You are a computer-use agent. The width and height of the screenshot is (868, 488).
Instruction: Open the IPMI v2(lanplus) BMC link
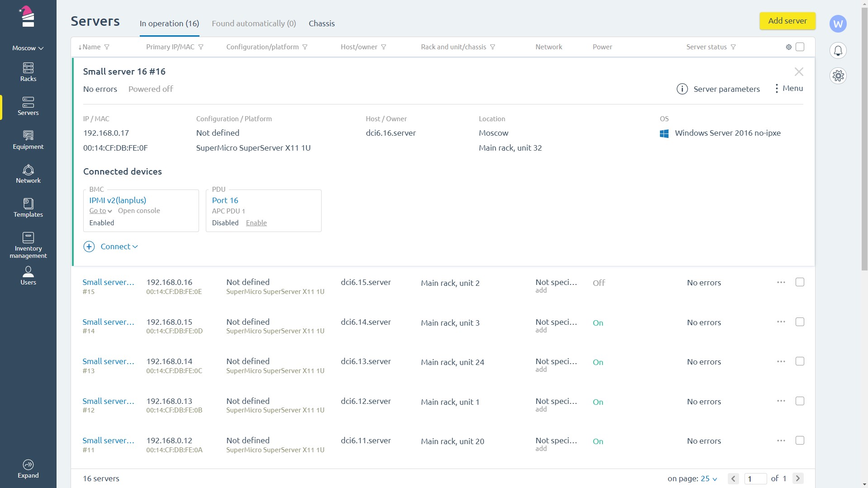tap(118, 200)
